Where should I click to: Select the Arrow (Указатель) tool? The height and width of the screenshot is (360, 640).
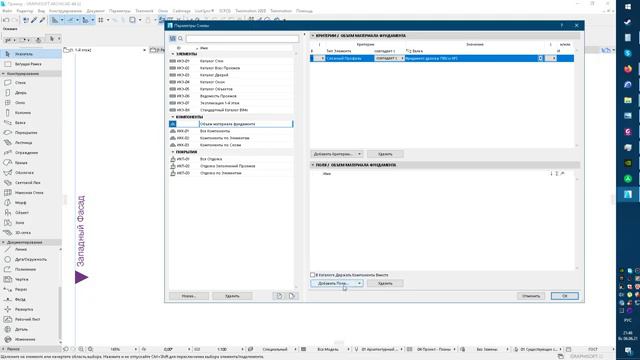(31, 54)
